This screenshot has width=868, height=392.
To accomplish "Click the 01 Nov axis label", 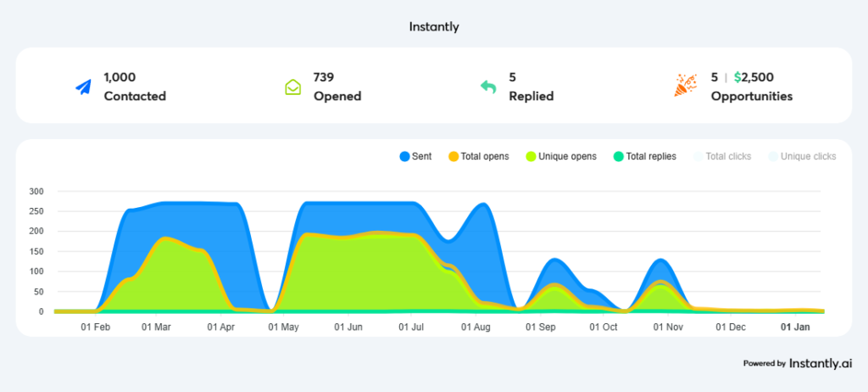I will pyautogui.click(x=669, y=328).
